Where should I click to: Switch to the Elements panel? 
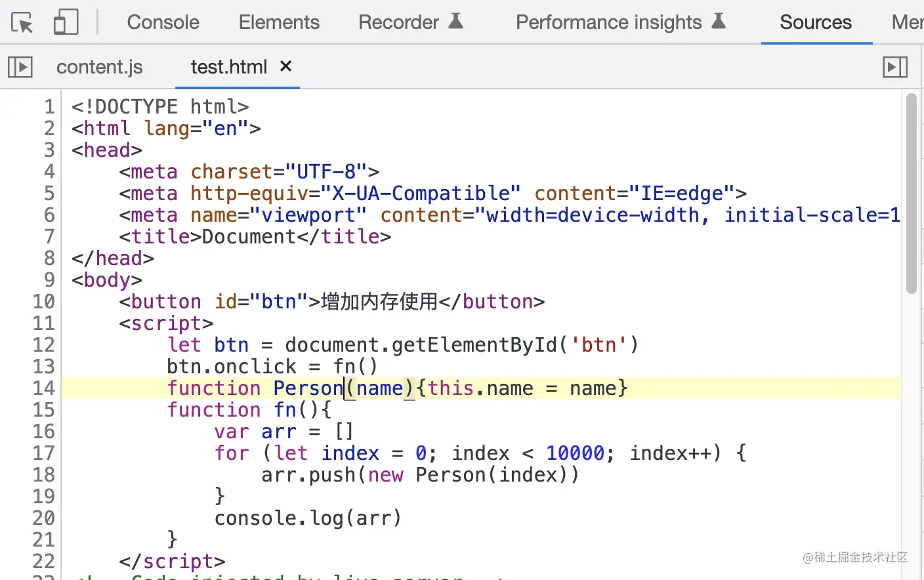[x=279, y=22]
